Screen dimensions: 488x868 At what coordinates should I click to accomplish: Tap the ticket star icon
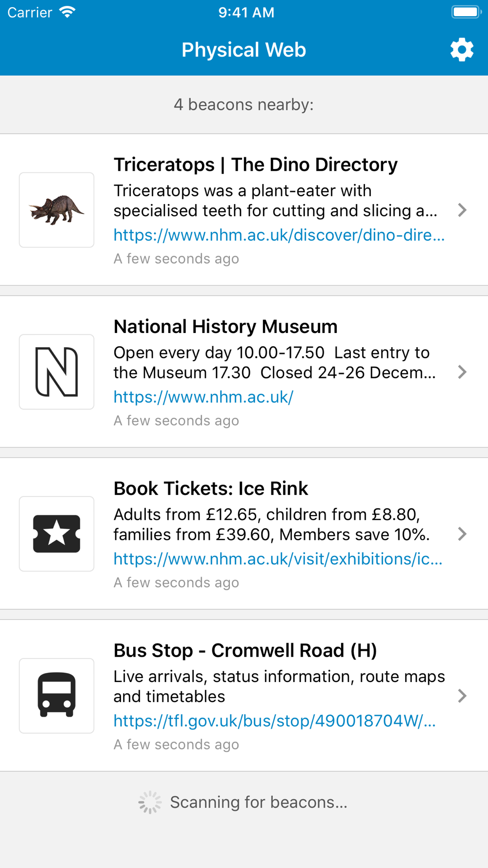[x=57, y=534]
